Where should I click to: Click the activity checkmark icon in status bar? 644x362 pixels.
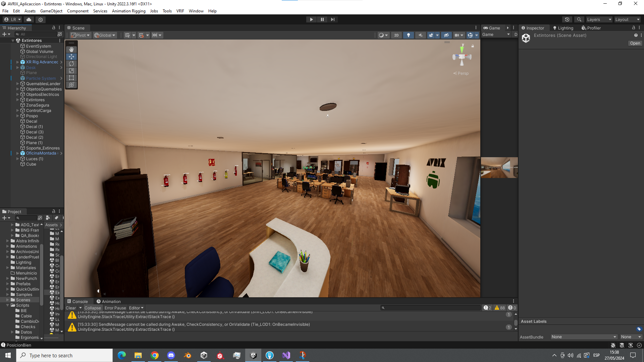coord(639,345)
